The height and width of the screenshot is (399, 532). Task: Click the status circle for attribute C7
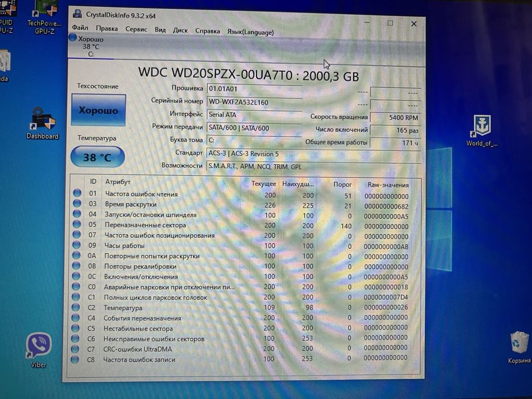[x=75, y=349]
